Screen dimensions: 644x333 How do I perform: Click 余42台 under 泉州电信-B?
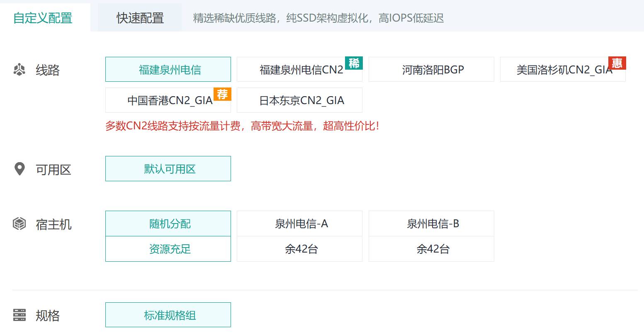(x=431, y=249)
